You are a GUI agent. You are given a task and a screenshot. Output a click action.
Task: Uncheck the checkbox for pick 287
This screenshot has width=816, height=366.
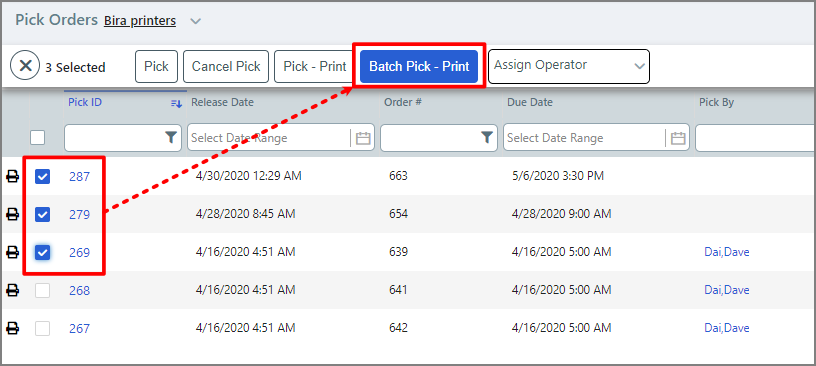point(43,176)
